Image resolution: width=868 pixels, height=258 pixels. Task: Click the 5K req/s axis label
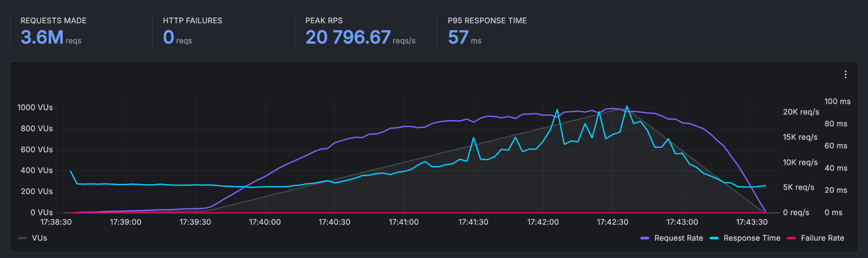click(x=798, y=187)
